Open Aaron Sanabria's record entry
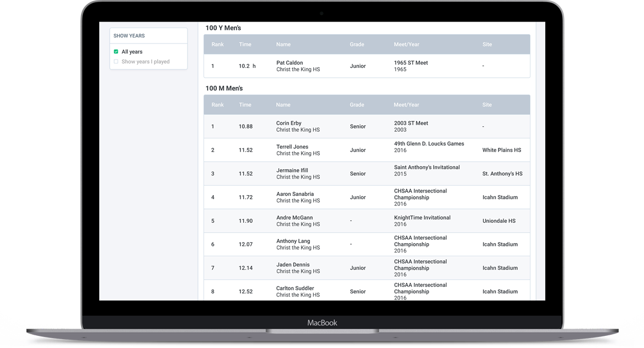The width and height of the screenshot is (644, 348). pos(295,194)
